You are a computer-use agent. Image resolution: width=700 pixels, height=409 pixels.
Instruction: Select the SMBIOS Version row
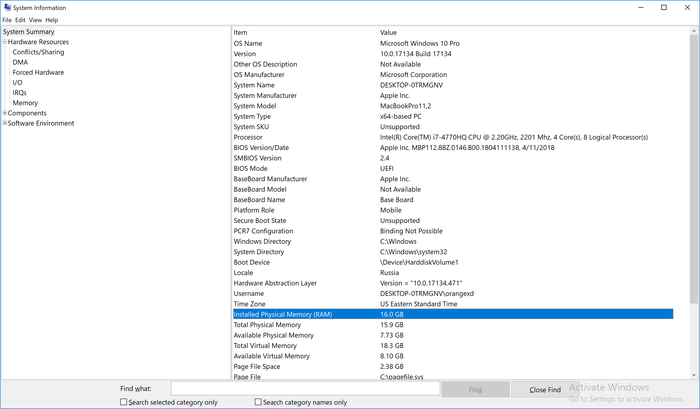[453, 158]
